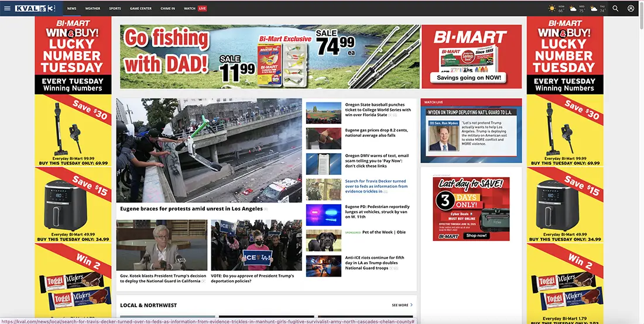Open the Weather menu item
The width and height of the screenshot is (644, 324).
click(x=93, y=8)
